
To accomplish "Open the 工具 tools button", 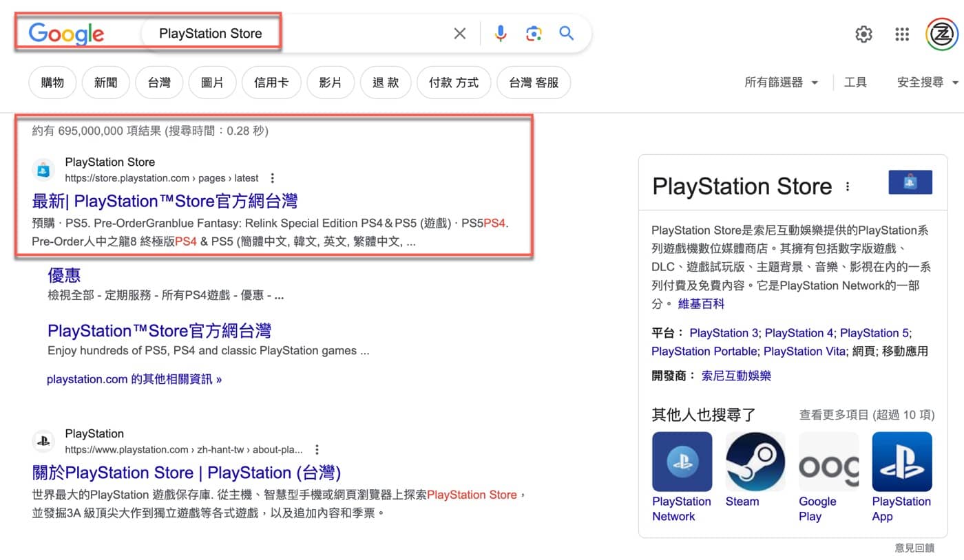I will pos(855,83).
